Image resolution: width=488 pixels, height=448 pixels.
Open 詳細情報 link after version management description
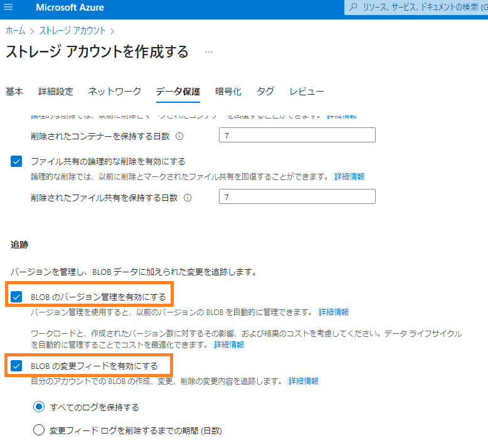334,312
